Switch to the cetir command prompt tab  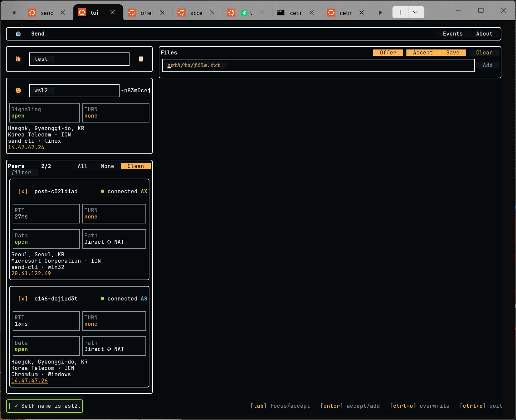pos(296,13)
